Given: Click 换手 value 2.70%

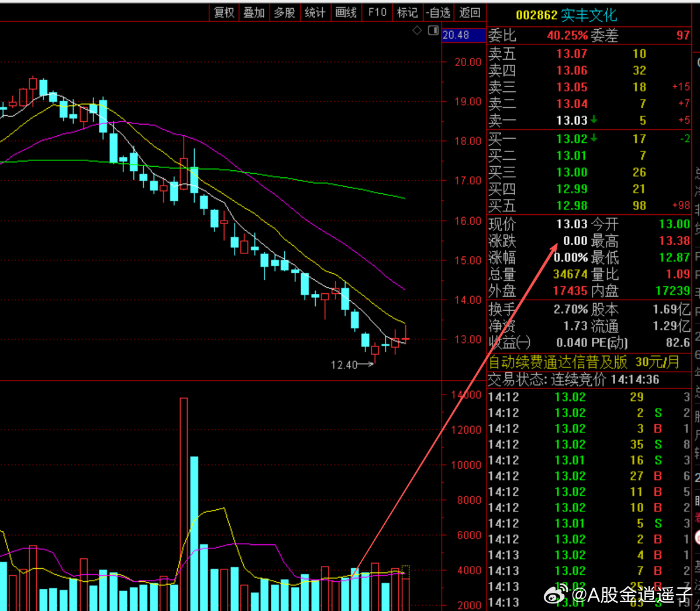Looking at the screenshot, I should 571,309.
